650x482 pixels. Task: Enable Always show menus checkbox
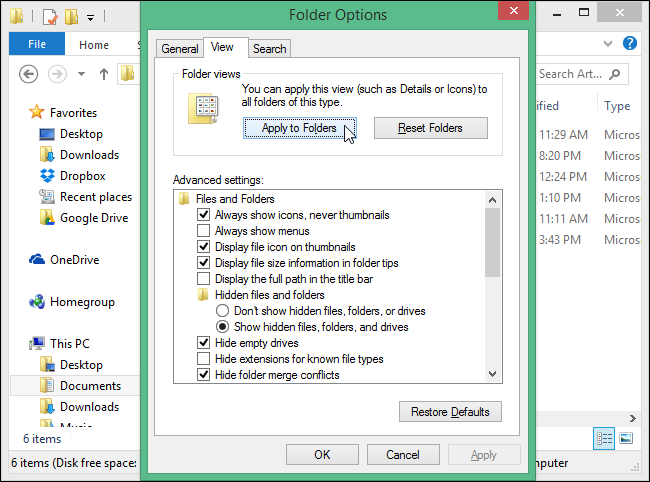click(203, 230)
